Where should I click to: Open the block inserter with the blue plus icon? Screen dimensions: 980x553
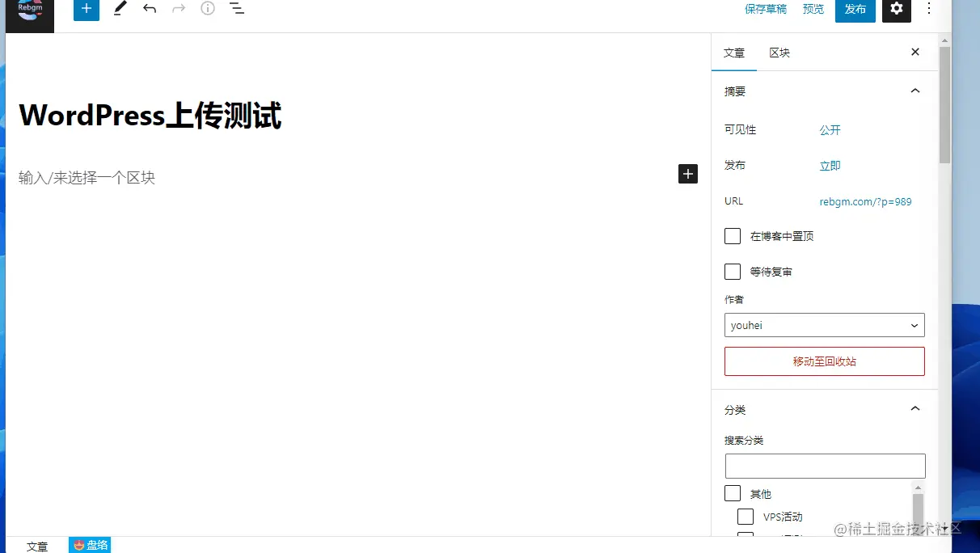pos(86,11)
